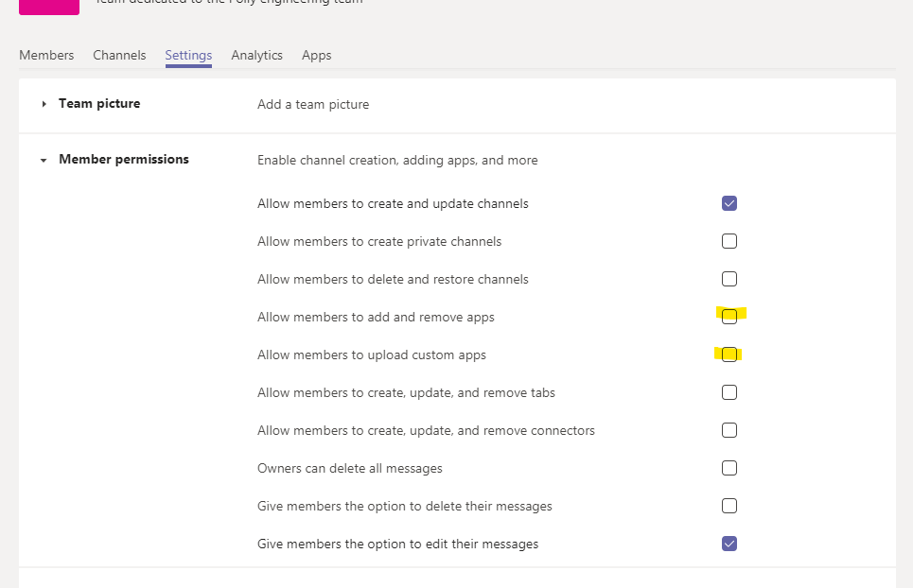Uncheck Allow members to create and update channels
This screenshot has width=913, height=588.
click(x=729, y=203)
